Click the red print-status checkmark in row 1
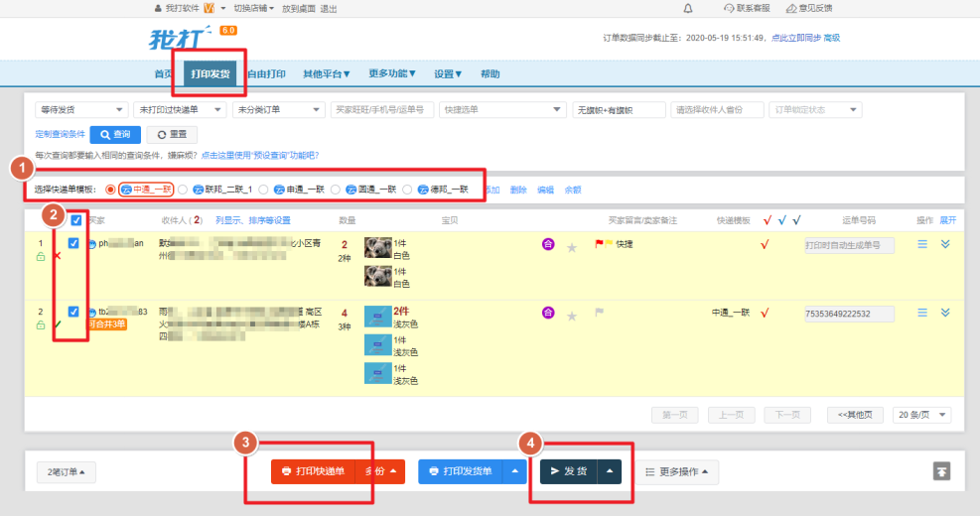 pyautogui.click(x=765, y=244)
